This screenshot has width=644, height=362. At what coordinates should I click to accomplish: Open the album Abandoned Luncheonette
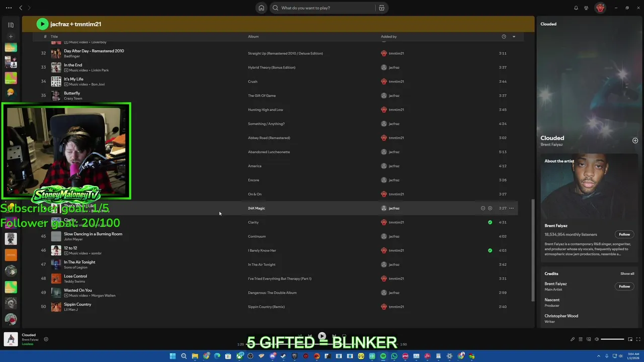(x=269, y=152)
